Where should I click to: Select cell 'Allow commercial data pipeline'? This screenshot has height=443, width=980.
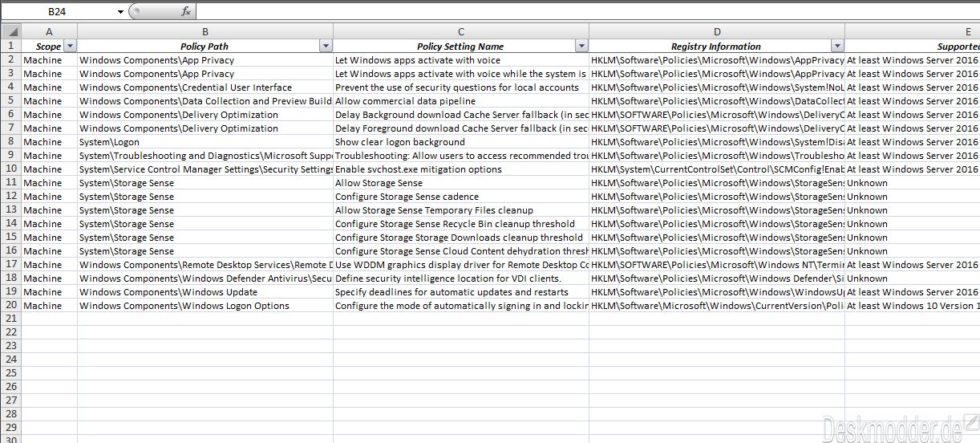pos(461,101)
